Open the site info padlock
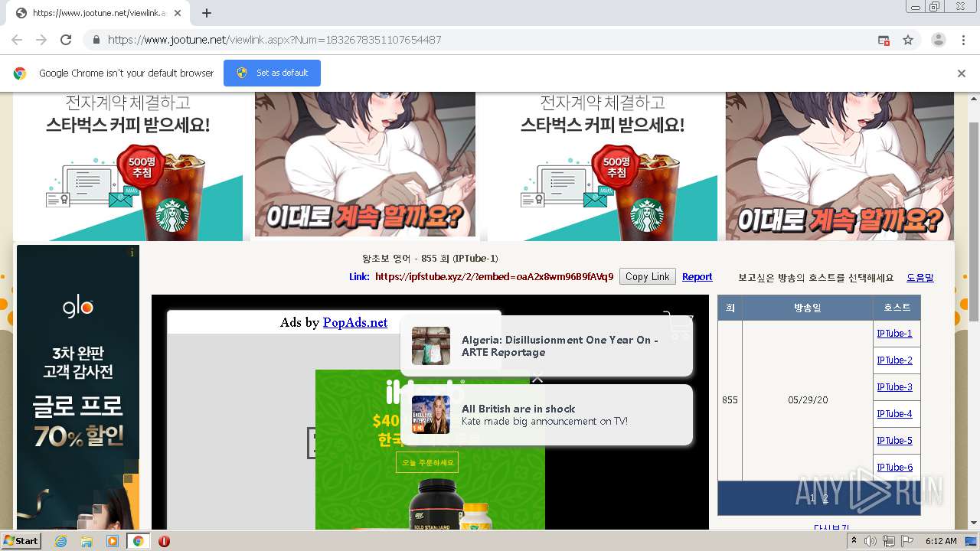 coord(96,40)
